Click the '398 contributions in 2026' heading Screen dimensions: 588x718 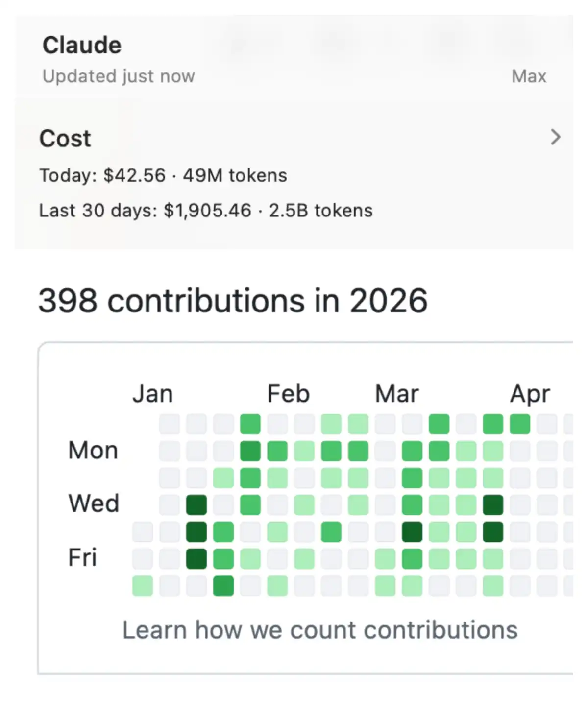click(x=233, y=301)
